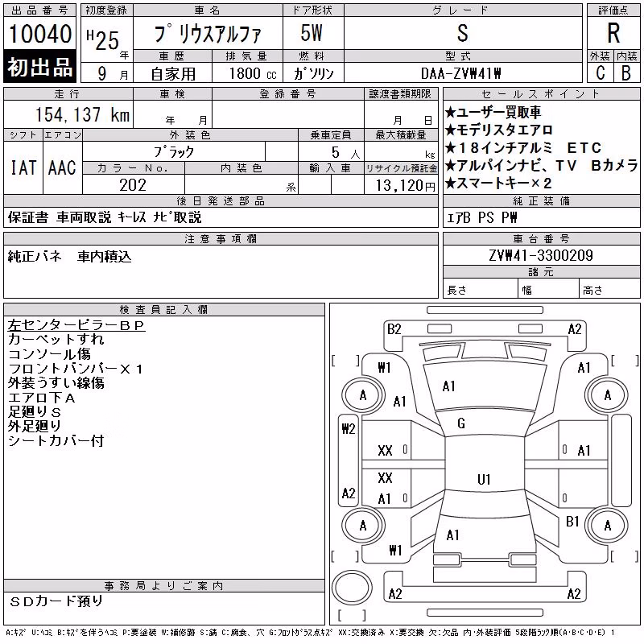The width and height of the screenshot is (644, 644).
Task: Click the chassis number ZVW41-3300209
Action: [540, 255]
